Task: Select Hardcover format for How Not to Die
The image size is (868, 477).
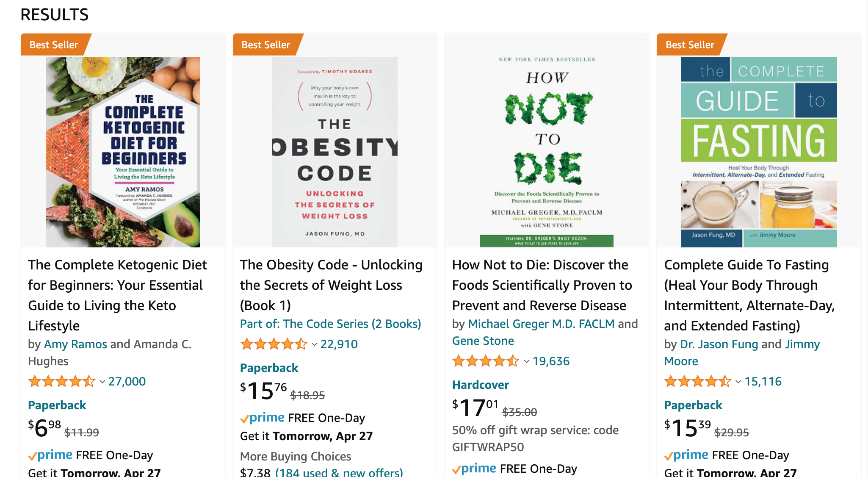Action: [x=480, y=385]
